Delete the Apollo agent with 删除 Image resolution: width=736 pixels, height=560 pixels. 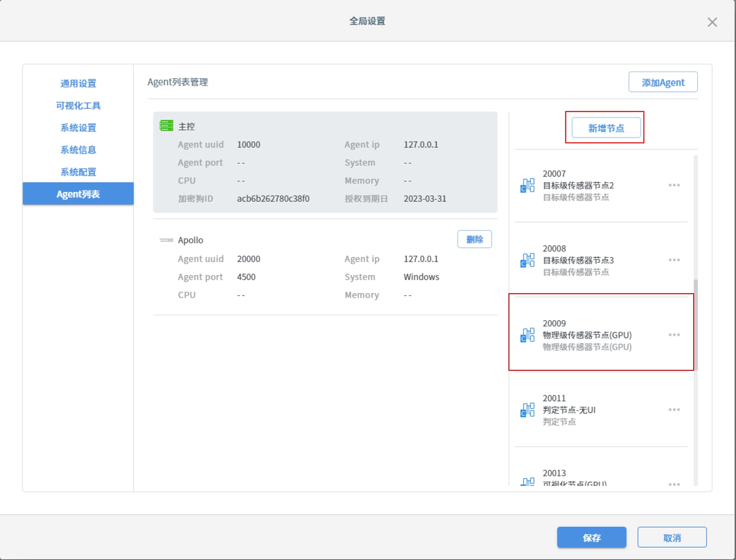pyautogui.click(x=475, y=239)
